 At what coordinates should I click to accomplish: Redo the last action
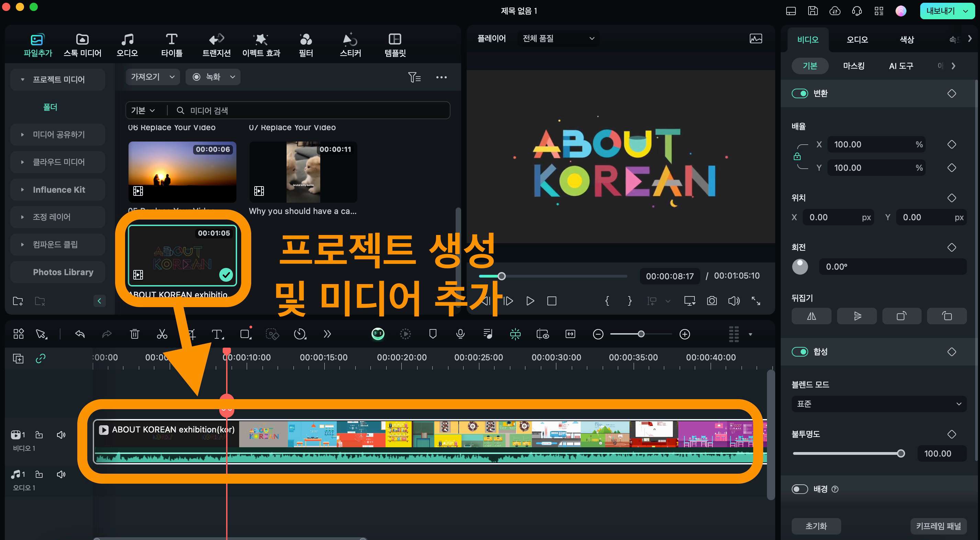coord(107,334)
